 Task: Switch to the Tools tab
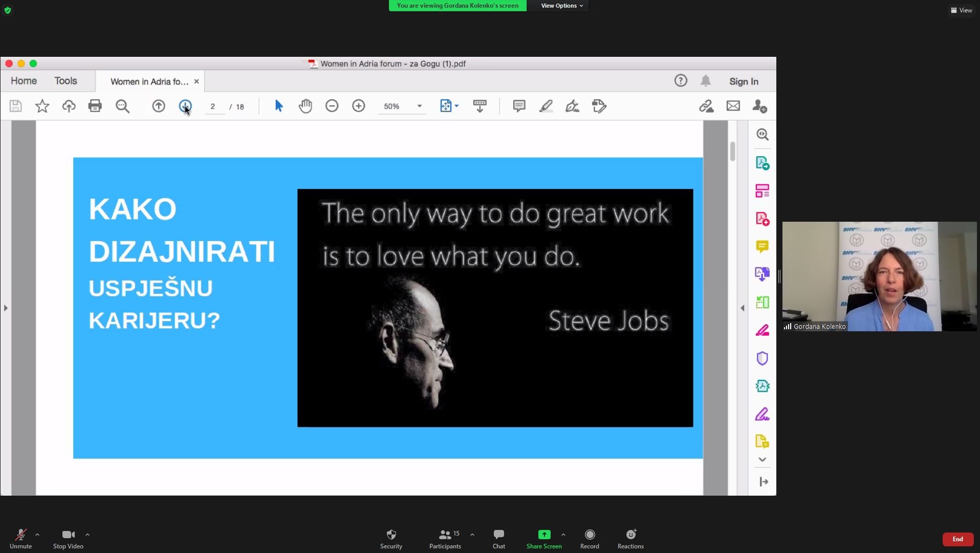tap(66, 81)
